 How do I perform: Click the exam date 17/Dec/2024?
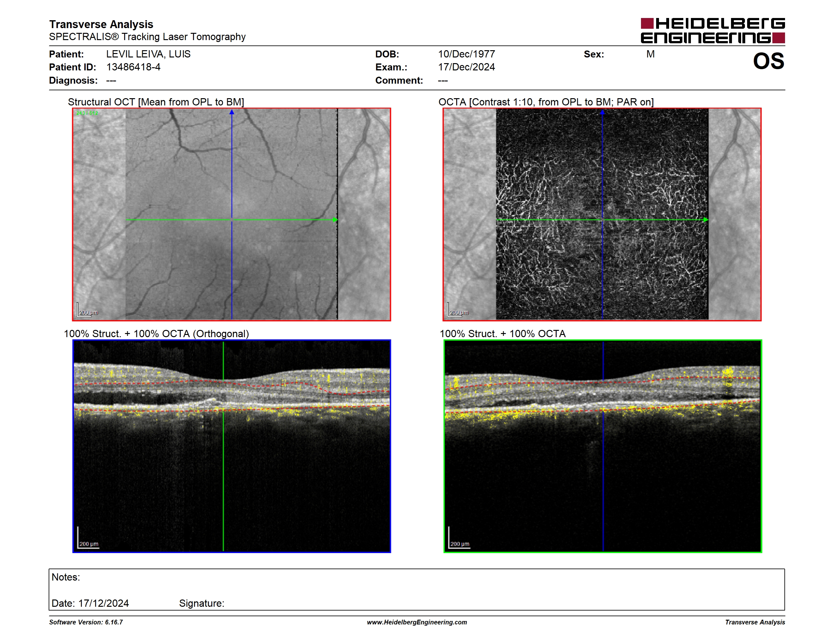point(466,67)
